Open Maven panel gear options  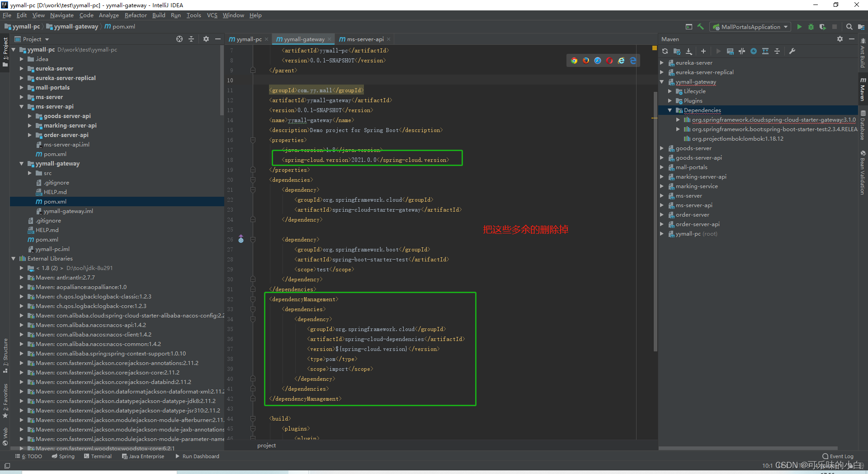840,39
